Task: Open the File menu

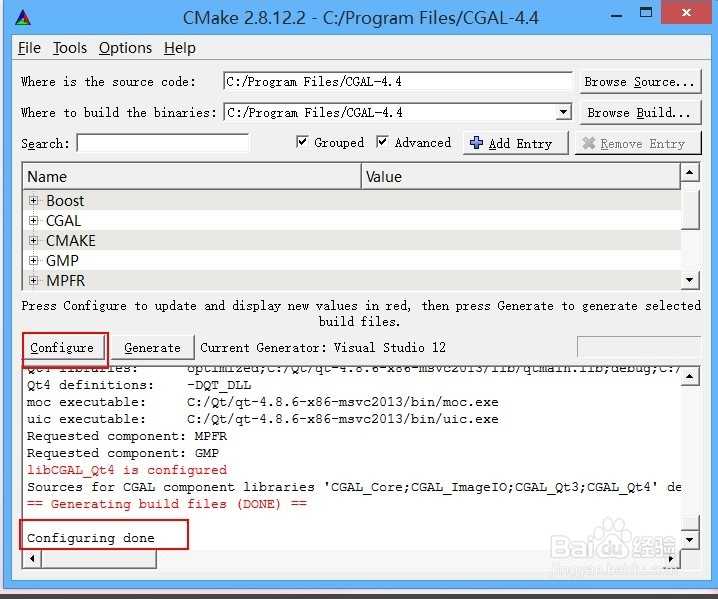Action: point(29,48)
